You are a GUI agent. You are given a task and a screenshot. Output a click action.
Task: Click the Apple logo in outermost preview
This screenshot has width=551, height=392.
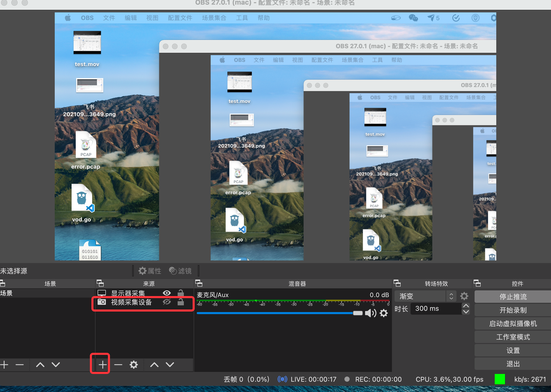point(68,18)
